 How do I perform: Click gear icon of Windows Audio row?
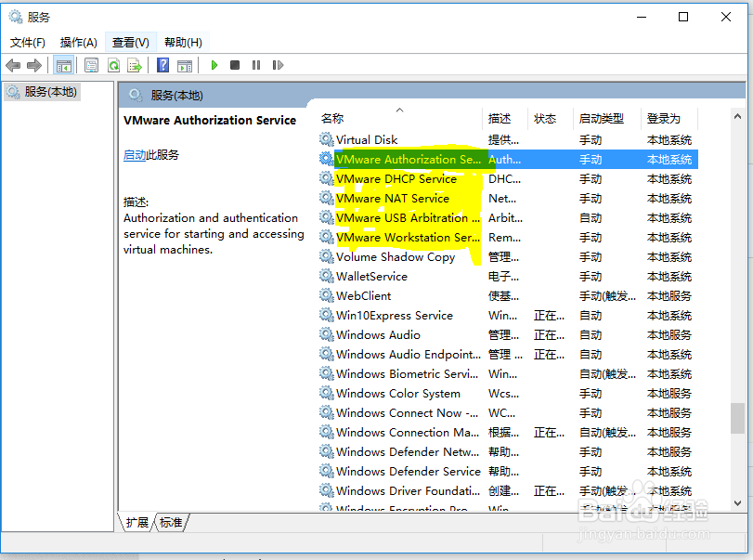tap(327, 334)
